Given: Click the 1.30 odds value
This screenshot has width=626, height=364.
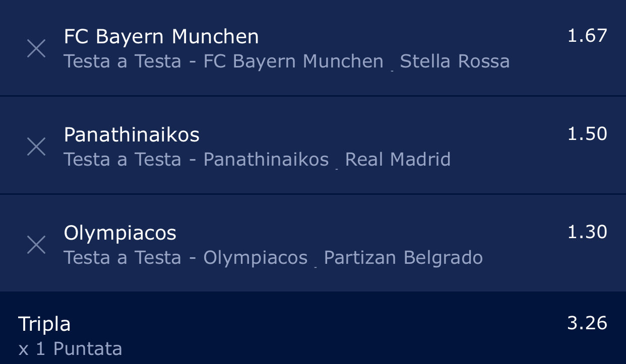Looking at the screenshot, I should [587, 232].
